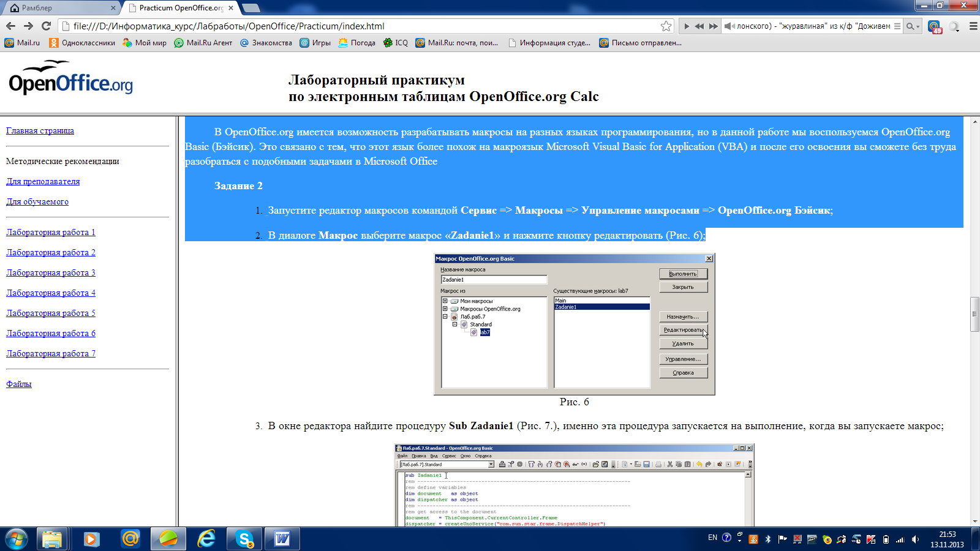Open the Mail.Ru Агент bookmark
The image size is (980, 551).
pos(203,43)
